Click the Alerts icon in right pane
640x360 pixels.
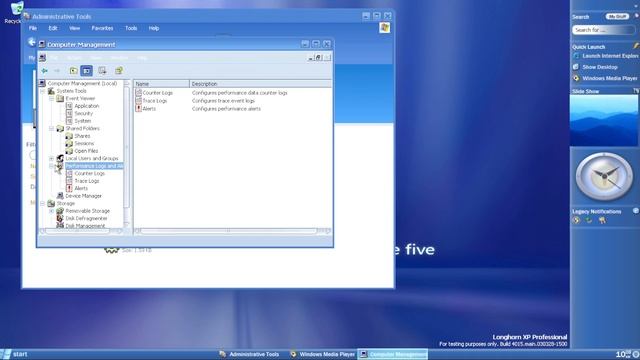point(139,109)
